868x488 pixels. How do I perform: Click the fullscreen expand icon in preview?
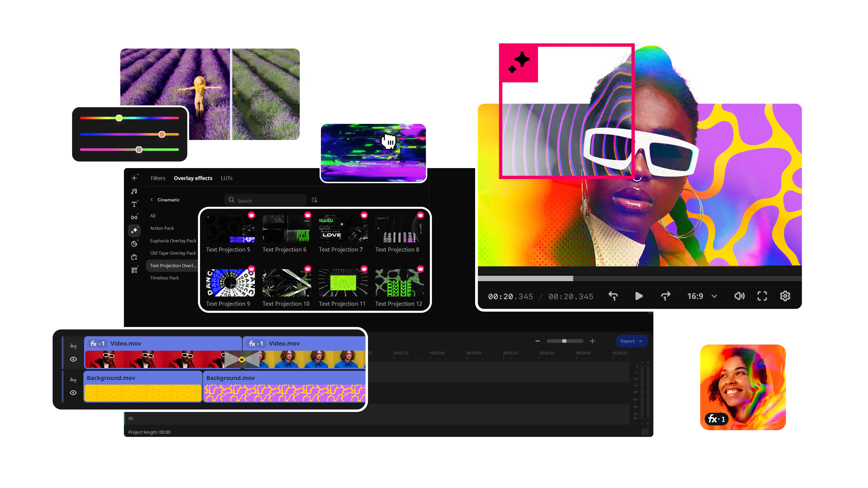tap(762, 296)
